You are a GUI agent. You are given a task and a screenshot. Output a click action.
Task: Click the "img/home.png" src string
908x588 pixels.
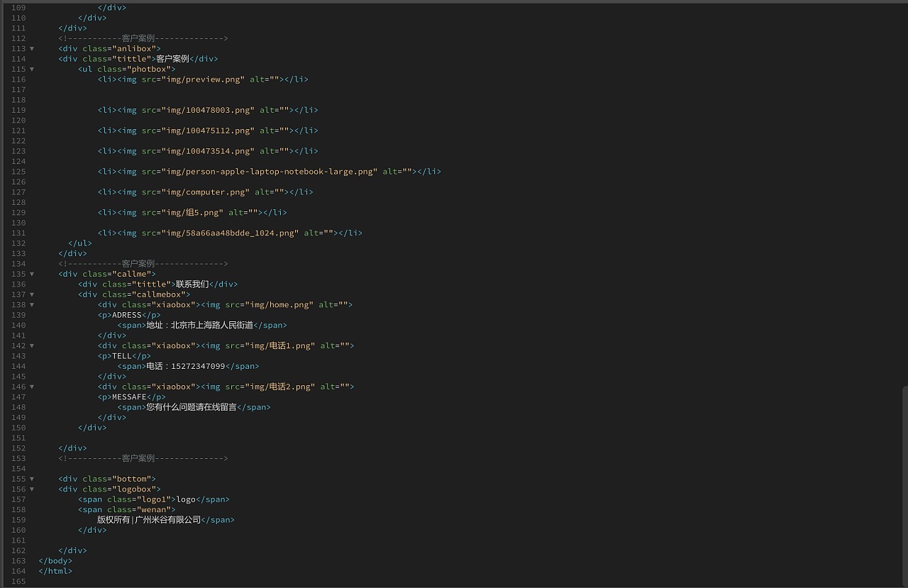(x=279, y=305)
